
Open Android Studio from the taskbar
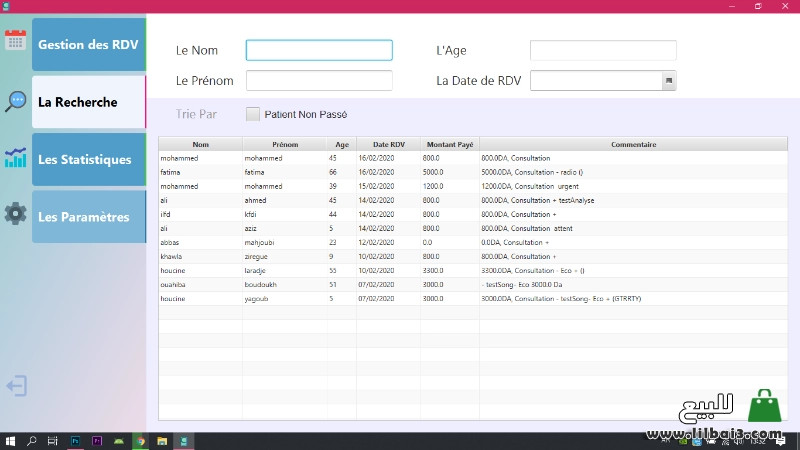pyautogui.click(x=119, y=441)
